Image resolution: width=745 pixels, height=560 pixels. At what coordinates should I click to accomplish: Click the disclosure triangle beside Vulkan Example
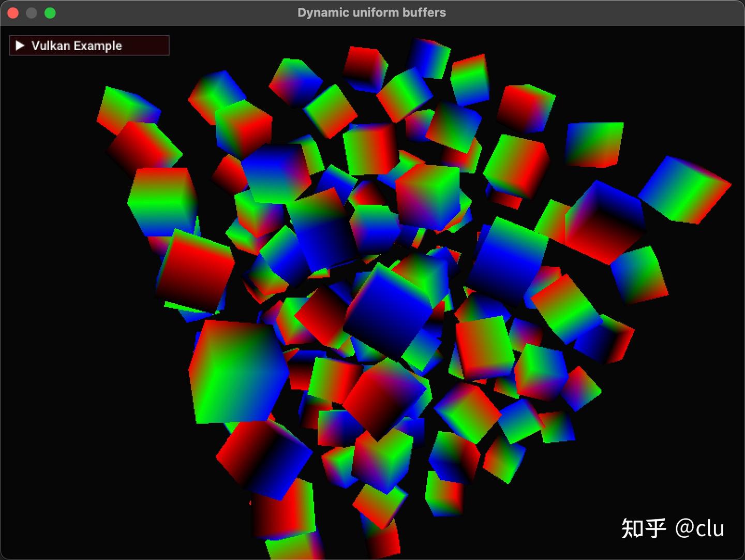pyautogui.click(x=21, y=46)
